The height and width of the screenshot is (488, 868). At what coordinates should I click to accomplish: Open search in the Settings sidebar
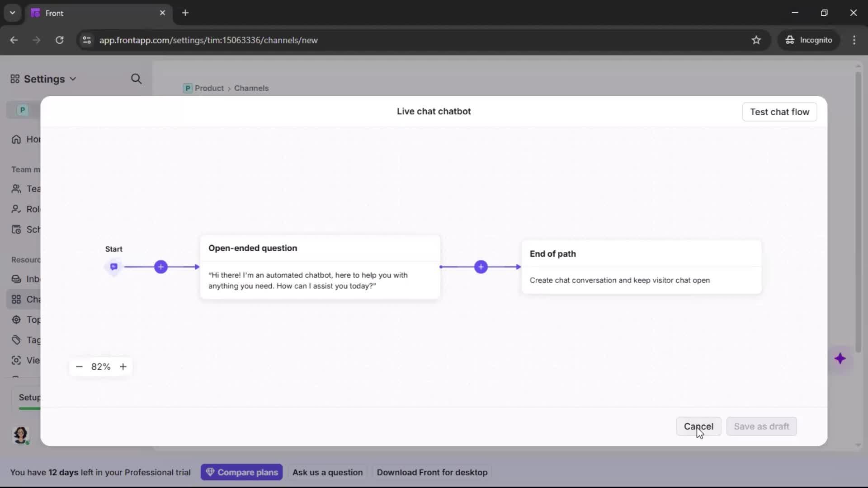coord(137,79)
